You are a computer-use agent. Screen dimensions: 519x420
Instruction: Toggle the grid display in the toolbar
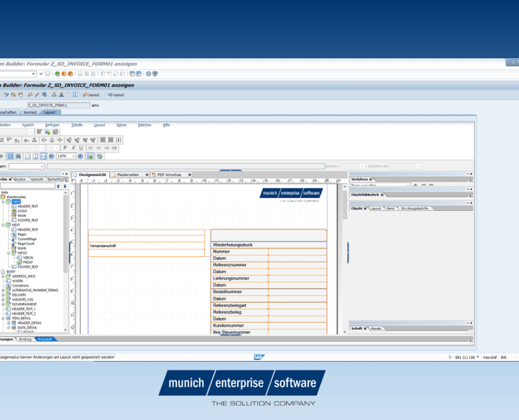tap(10, 156)
